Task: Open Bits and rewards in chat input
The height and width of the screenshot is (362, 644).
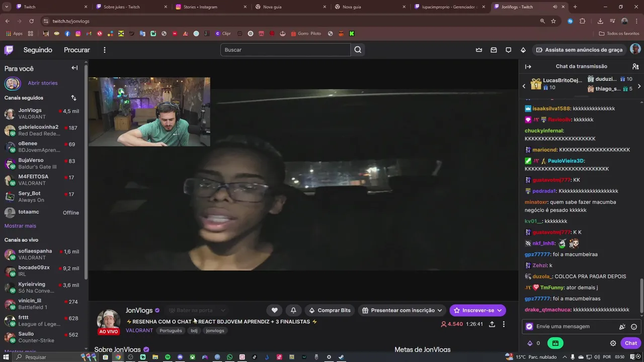Action: click(x=622, y=327)
